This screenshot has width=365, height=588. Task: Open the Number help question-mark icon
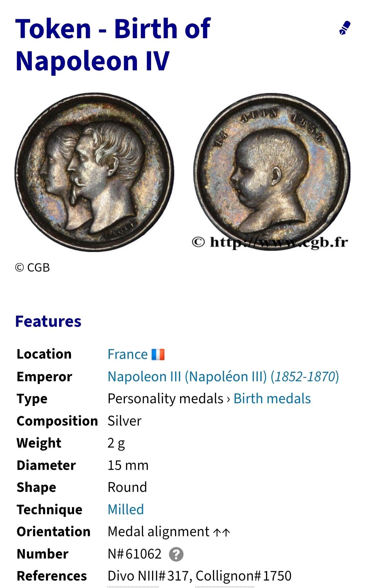[x=176, y=554]
